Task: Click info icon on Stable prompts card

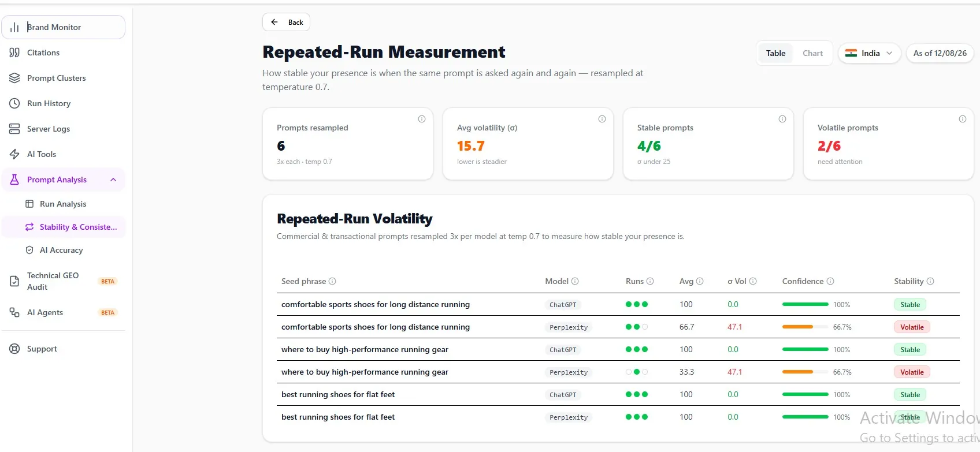Action: [x=782, y=119]
